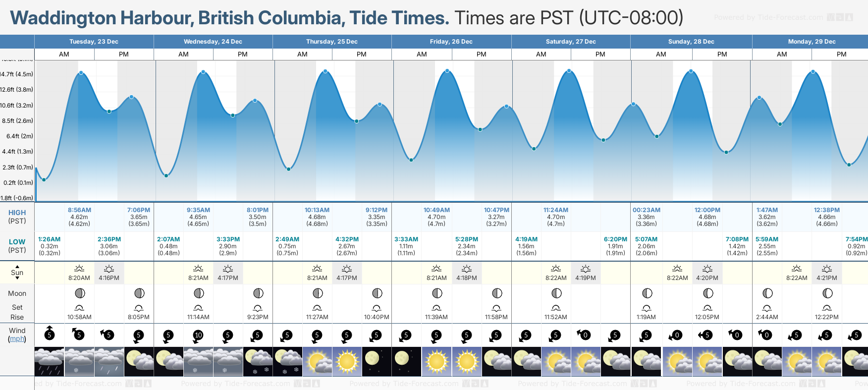The image size is (868, 390).
Task: Click the moon phase icon above 2:44AM
Action: 767,293
